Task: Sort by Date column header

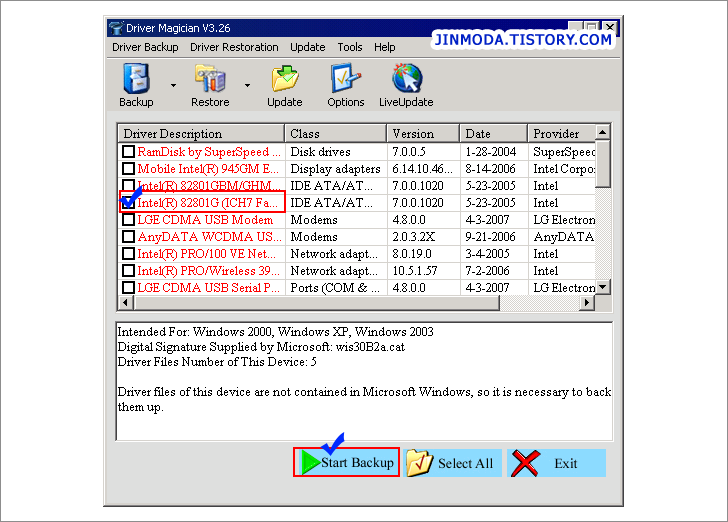Action: (x=494, y=134)
